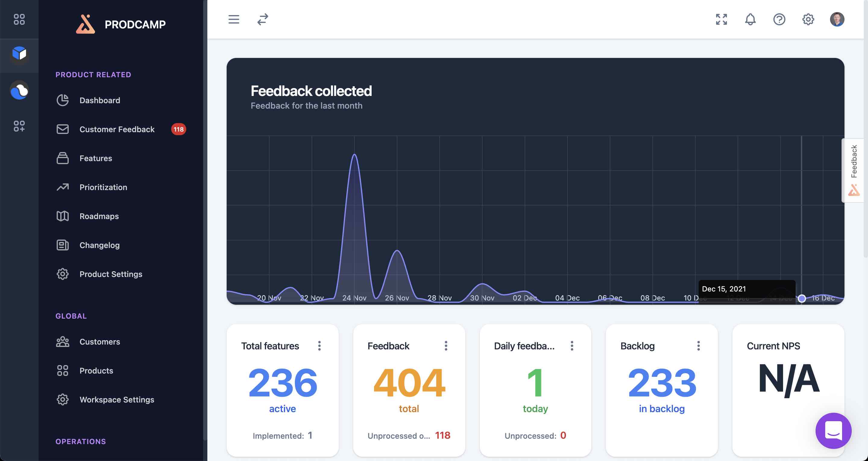Open the Roadmaps section
The width and height of the screenshot is (868, 461).
(99, 216)
